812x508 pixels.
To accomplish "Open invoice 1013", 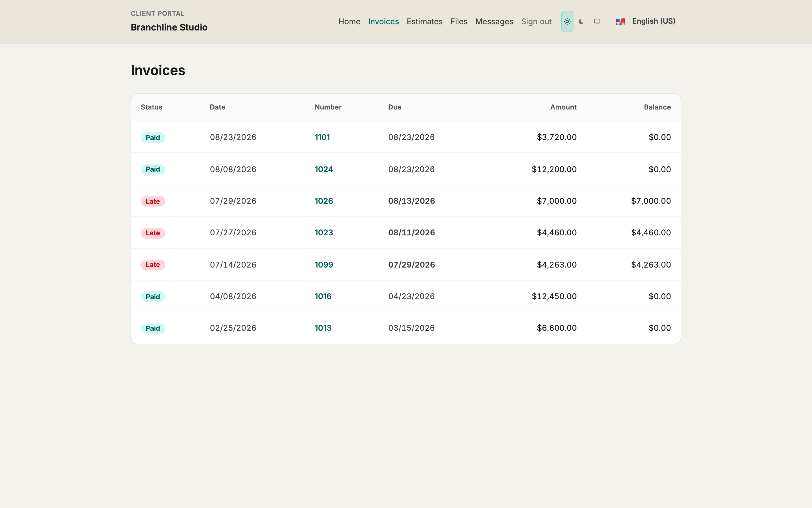I will click(x=323, y=328).
